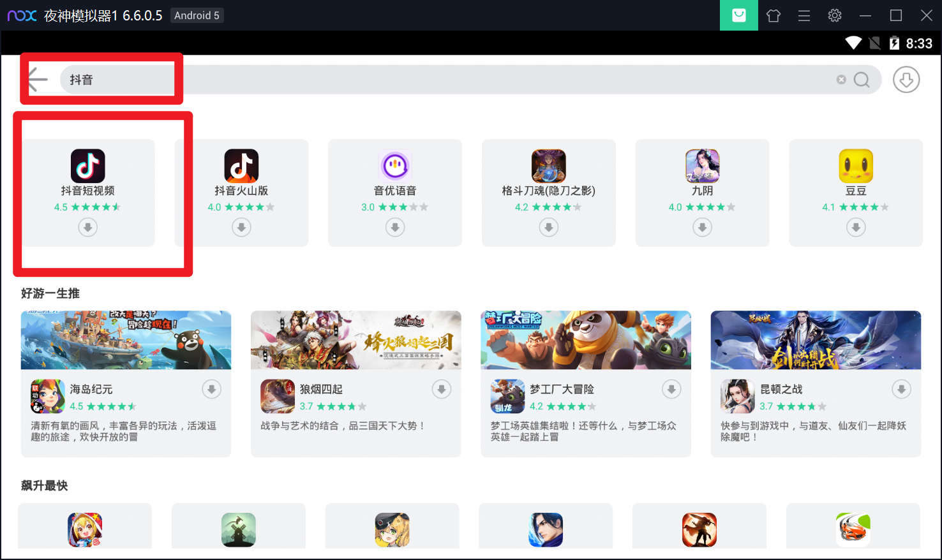The height and width of the screenshot is (560, 942).
Task: Click the 昆顿之战 small app icon
Action: pyautogui.click(x=738, y=396)
